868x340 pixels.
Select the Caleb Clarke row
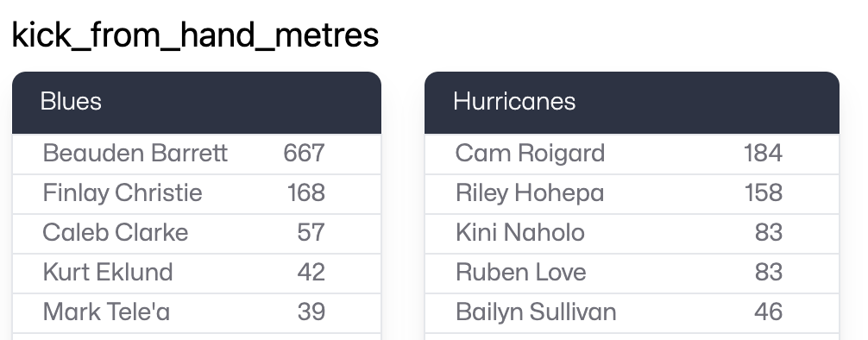coord(197,234)
